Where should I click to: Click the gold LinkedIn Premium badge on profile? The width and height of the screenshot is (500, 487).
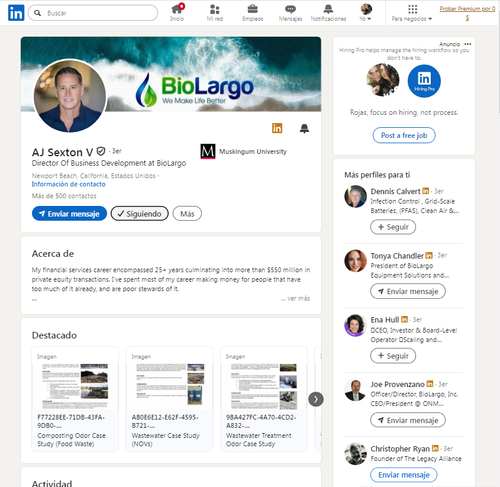tap(277, 128)
